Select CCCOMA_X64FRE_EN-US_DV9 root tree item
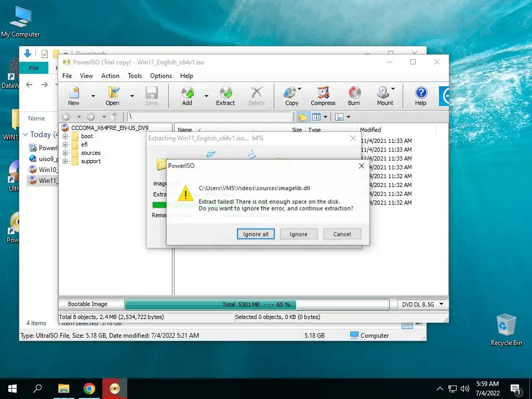 tap(110, 128)
